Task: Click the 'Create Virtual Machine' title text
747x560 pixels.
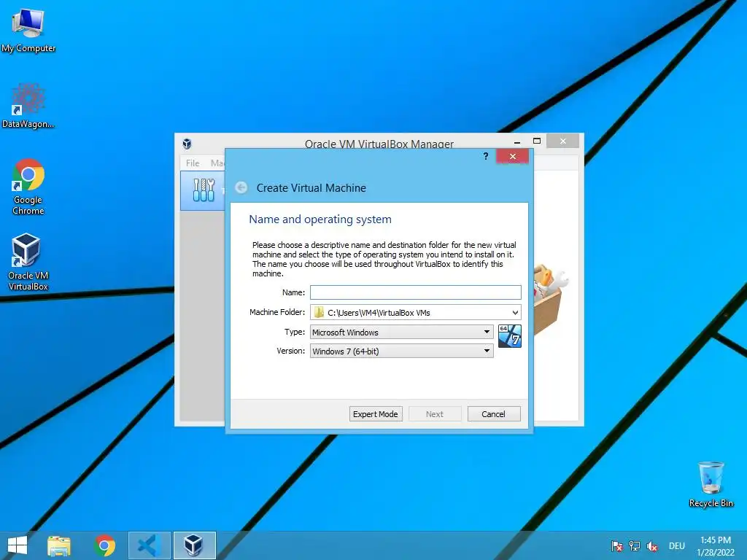Action: (x=311, y=187)
